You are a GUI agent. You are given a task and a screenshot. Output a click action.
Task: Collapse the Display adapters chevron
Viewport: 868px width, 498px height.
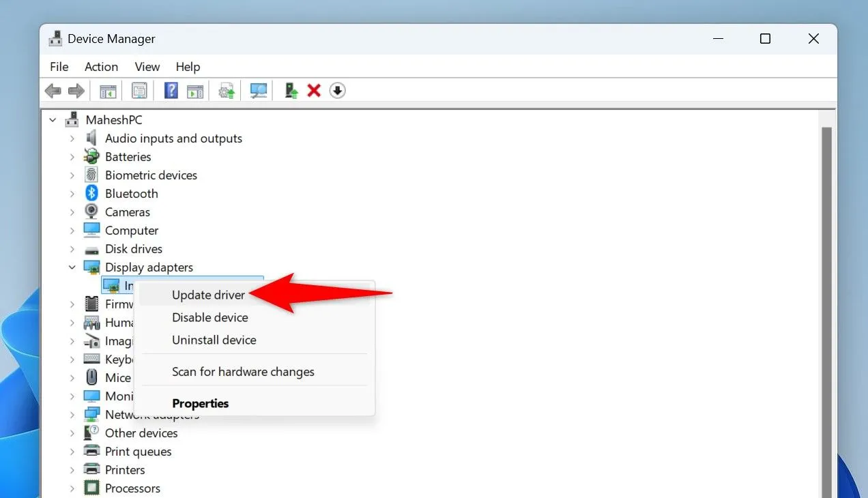click(x=72, y=267)
